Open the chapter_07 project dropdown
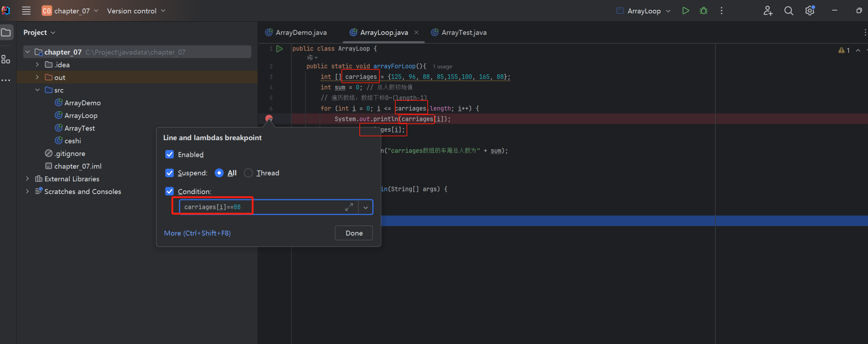The image size is (868, 344). [x=70, y=11]
